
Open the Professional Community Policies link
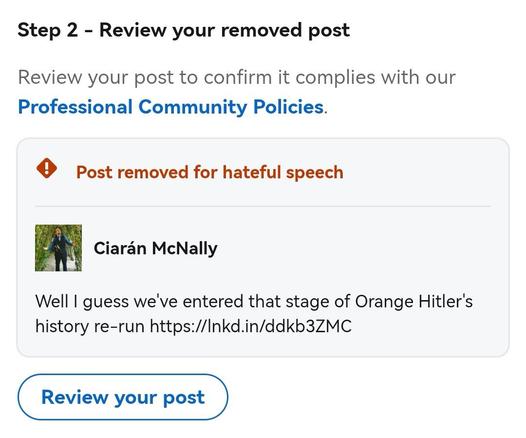171,107
